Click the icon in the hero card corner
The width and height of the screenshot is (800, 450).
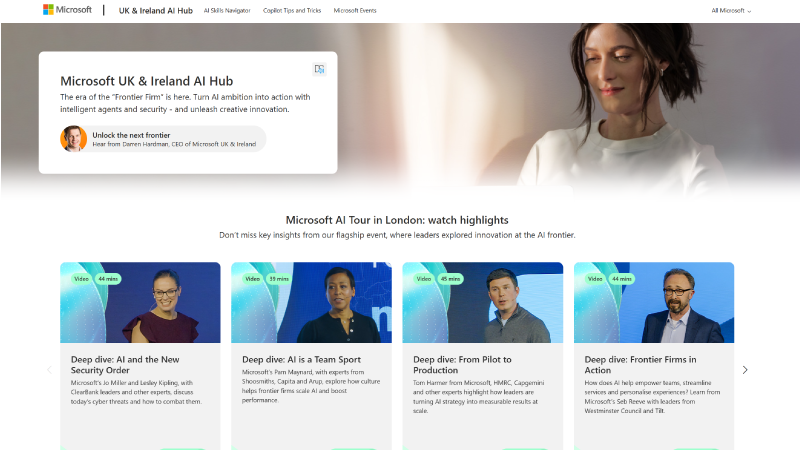point(319,69)
